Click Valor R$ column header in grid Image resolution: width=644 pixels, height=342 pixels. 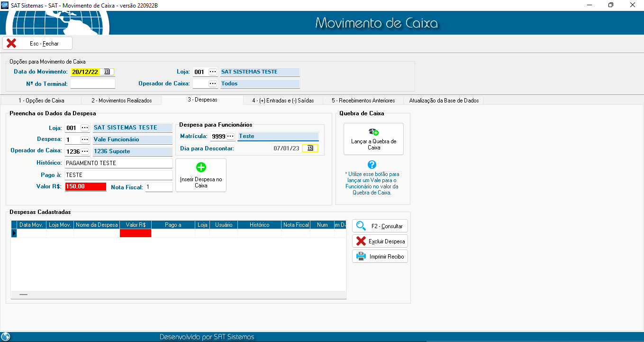(x=136, y=225)
